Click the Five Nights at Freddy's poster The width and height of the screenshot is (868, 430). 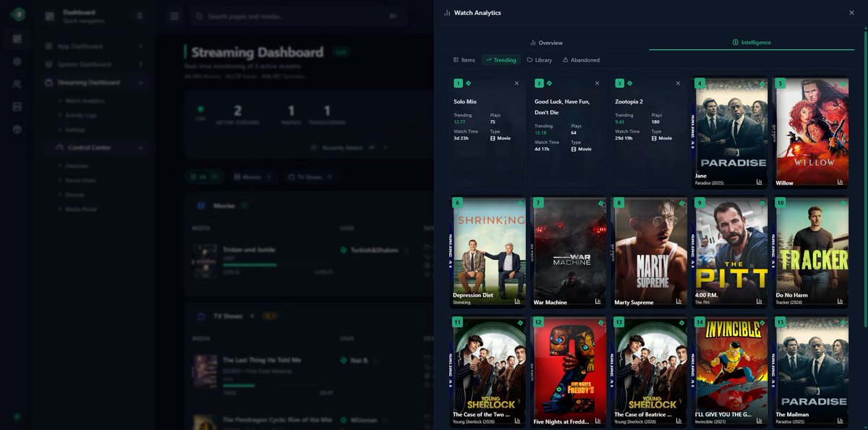[569, 371]
